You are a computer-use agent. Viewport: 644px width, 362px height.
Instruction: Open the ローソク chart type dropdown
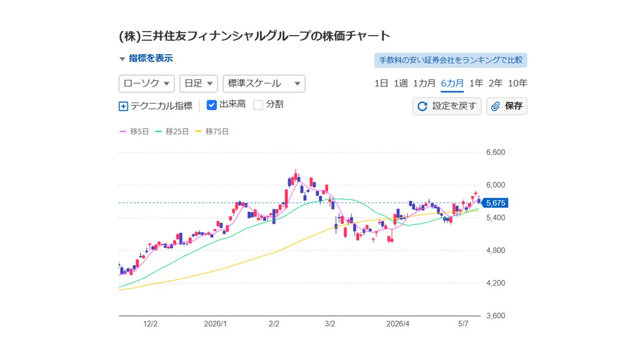(146, 83)
